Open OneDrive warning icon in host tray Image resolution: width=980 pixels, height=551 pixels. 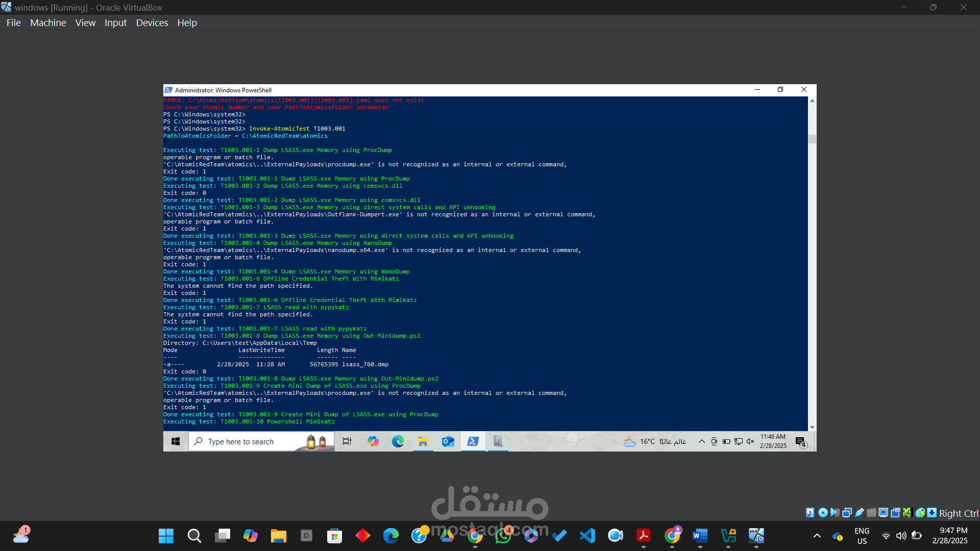[x=837, y=536]
